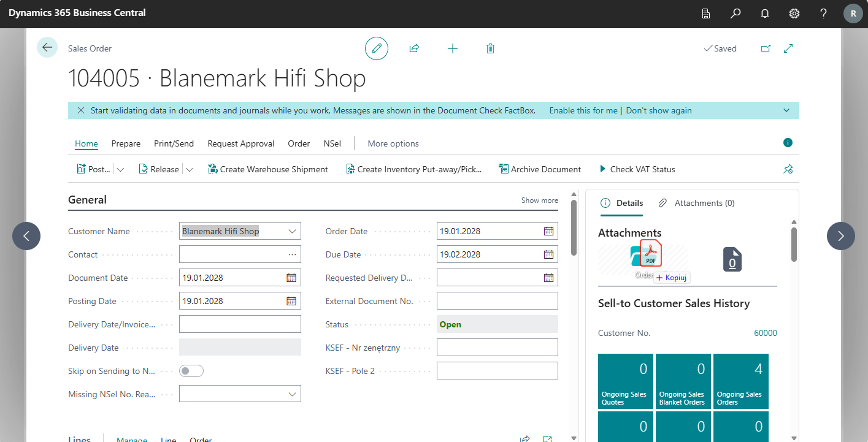Click the back arrow button
The image size is (868, 442).
coord(47,48)
